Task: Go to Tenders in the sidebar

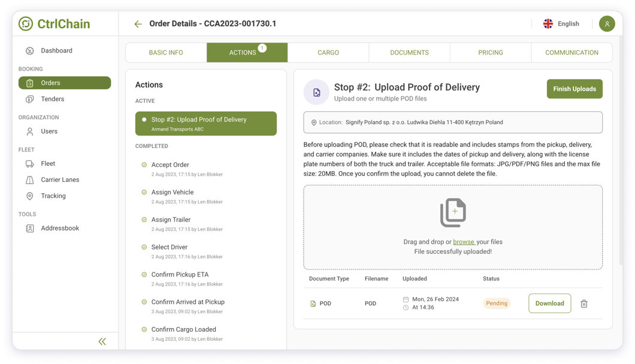Action: 52,99
